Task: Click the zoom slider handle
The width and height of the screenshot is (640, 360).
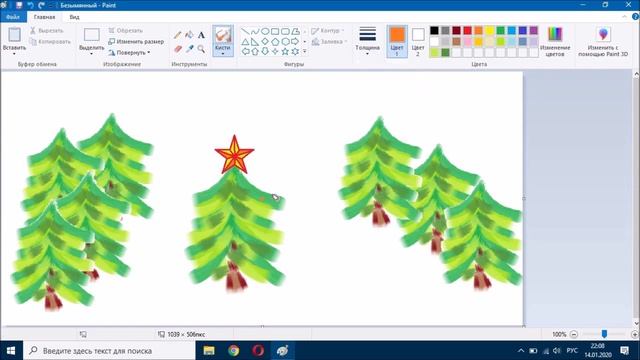Action: [x=604, y=334]
